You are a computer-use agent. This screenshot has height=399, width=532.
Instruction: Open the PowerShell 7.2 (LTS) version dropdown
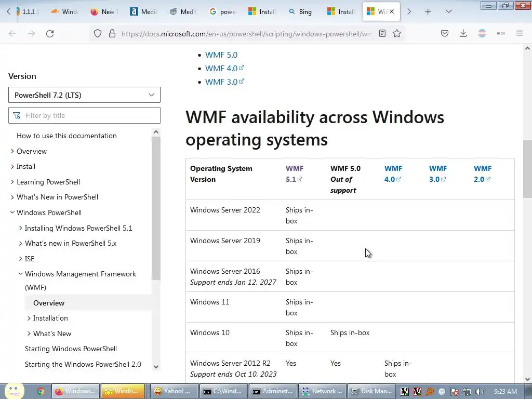(x=84, y=95)
